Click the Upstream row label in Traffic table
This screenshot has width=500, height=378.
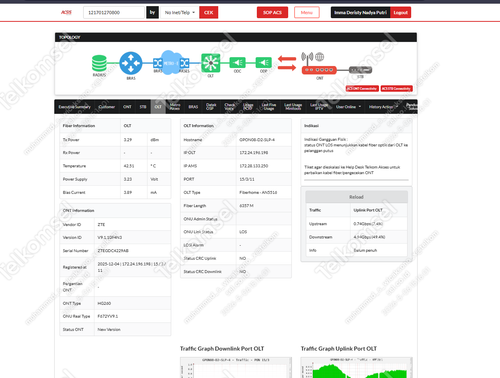tap(318, 224)
